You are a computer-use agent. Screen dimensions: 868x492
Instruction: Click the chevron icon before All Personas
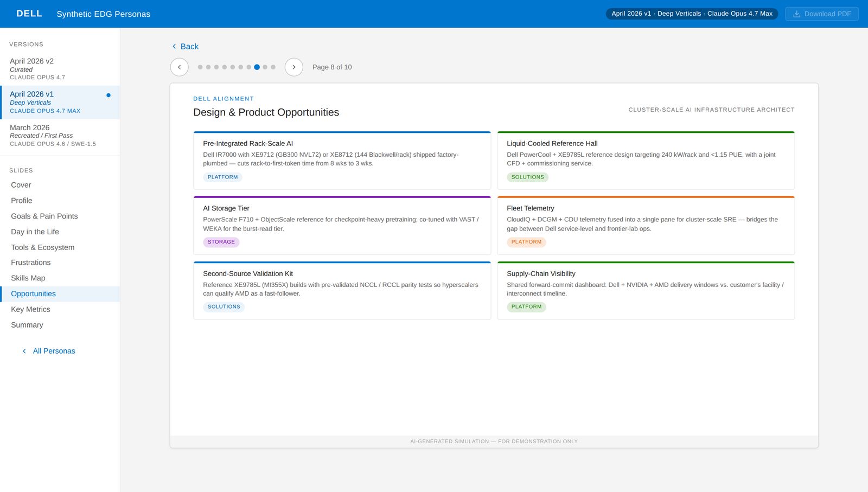tap(24, 351)
